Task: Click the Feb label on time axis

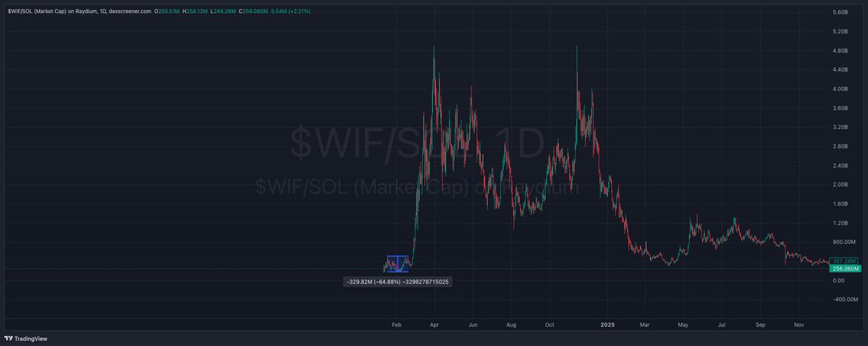Action: tap(396, 325)
